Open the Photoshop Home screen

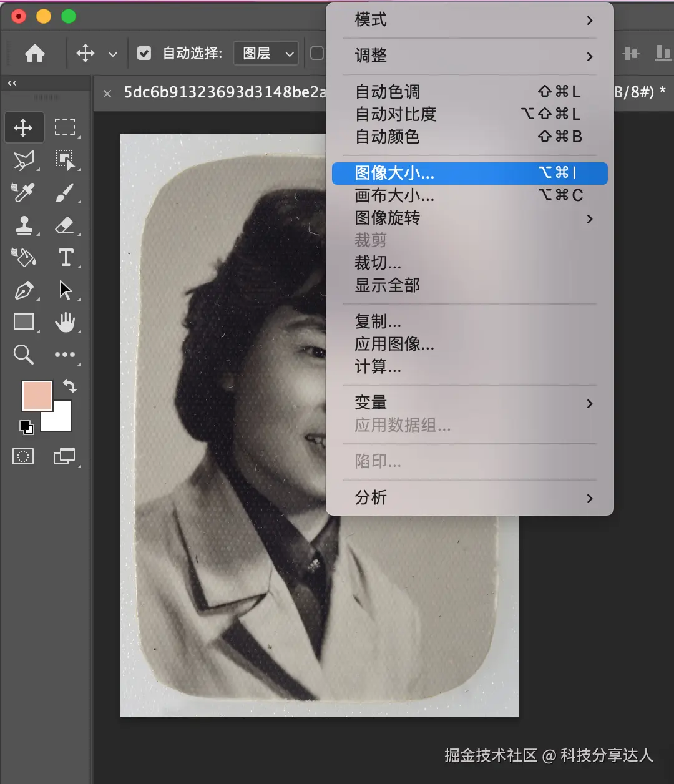pos(35,53)
